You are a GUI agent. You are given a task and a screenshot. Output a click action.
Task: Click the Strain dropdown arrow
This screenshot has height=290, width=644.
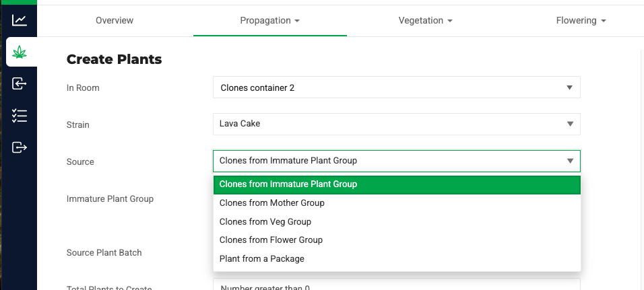(569, 124)
